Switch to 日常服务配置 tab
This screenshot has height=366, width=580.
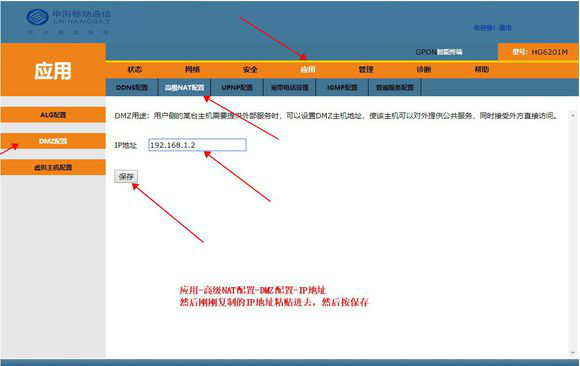click(395, 87)
